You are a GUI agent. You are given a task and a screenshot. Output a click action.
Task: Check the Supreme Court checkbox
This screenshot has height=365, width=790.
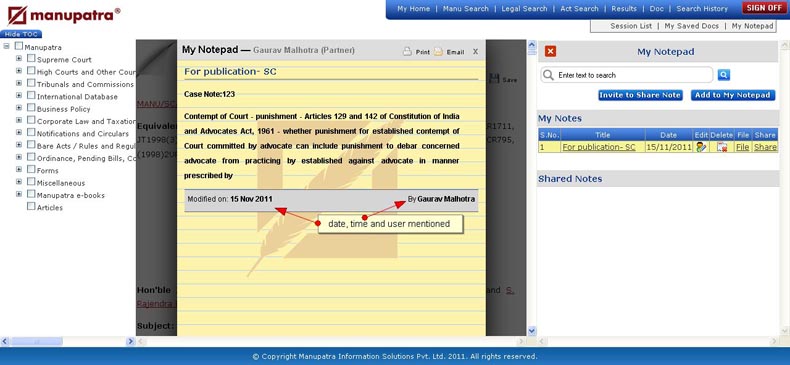point(31,58)
